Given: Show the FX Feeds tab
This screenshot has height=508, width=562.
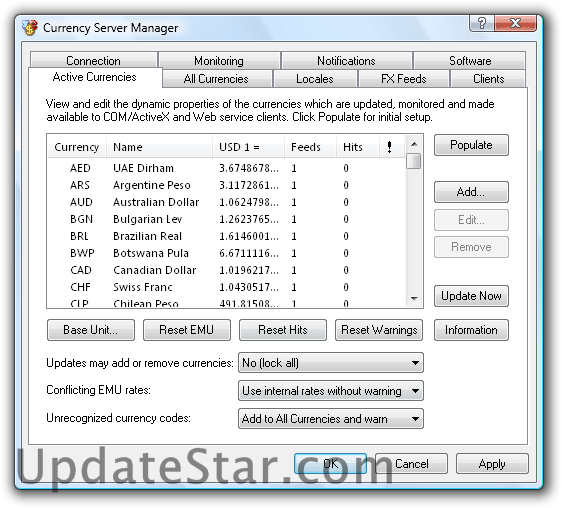Looking at the screenshot, I should coord(404,79).
